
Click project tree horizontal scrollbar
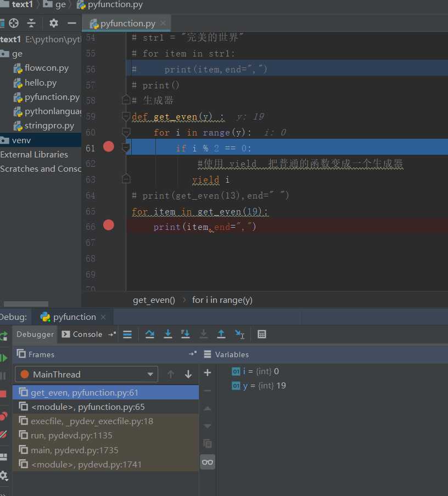coord(26,304)
